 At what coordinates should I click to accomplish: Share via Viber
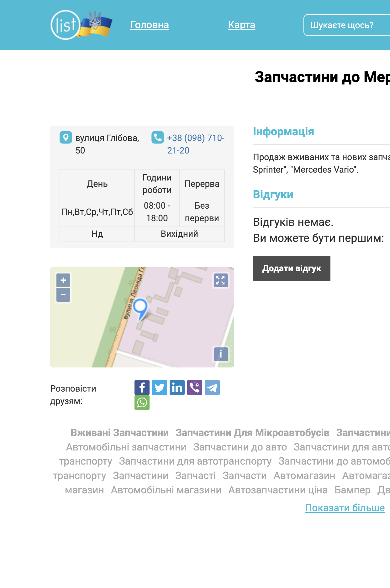coord(195,388)
